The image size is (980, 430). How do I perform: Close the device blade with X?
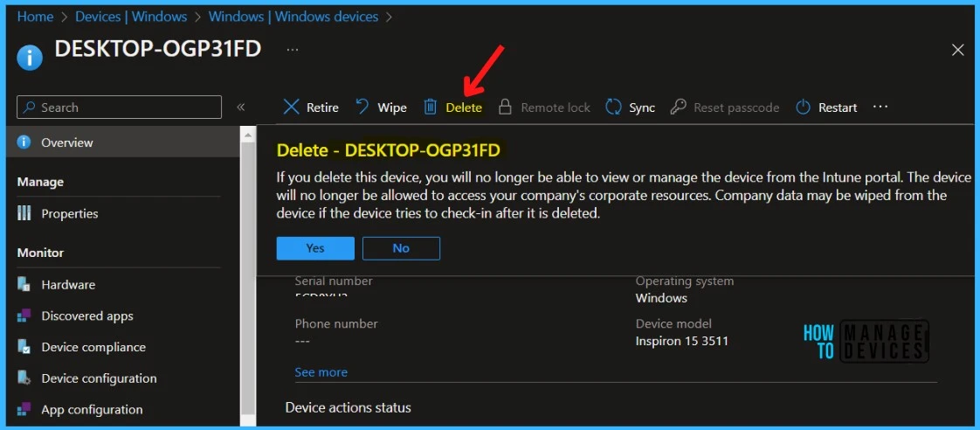click(x=957, y=50)
